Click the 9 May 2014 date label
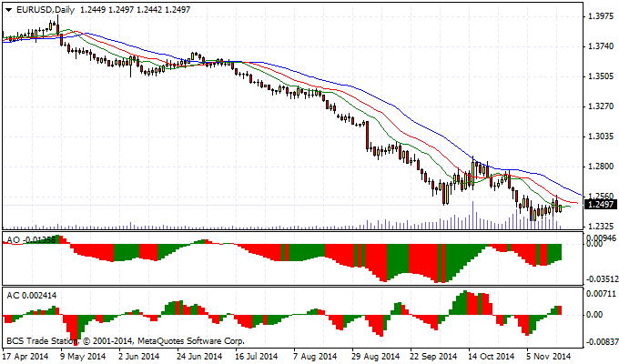Screen dimensions: 619x364 click(84, 357)
